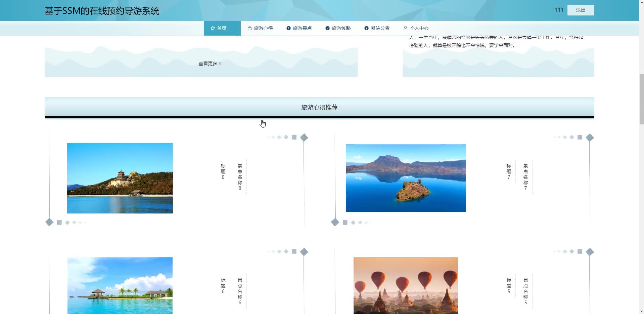The height and width of the screenshot is (314, 644).
Task: Go to the 旅游景点 menu item
Action: (x=299, y=28)
